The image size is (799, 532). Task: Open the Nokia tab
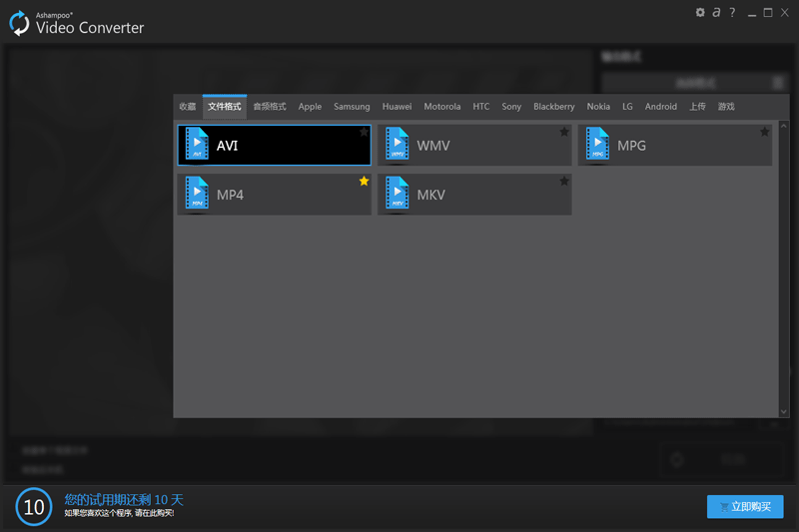598,107
